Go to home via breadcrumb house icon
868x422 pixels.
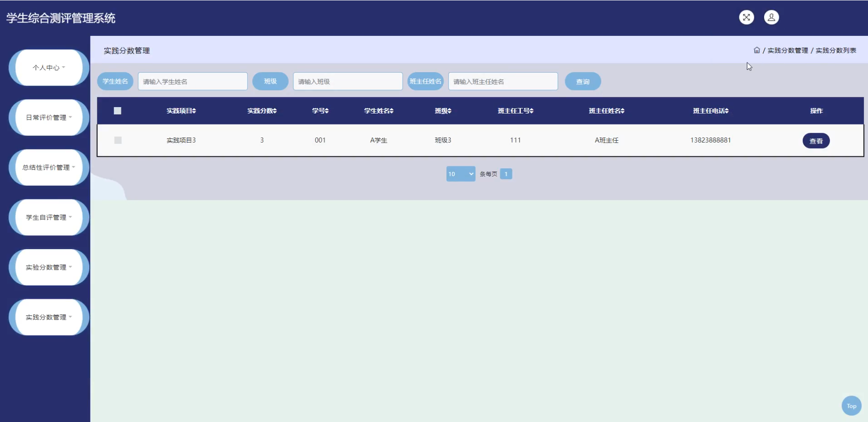tap(757, 50)
